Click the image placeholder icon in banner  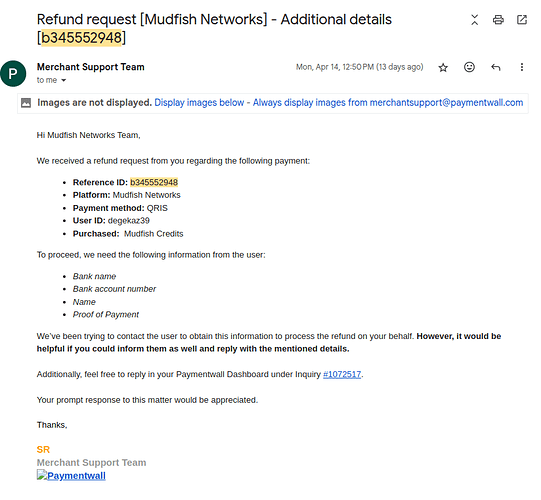pos(26,102)
